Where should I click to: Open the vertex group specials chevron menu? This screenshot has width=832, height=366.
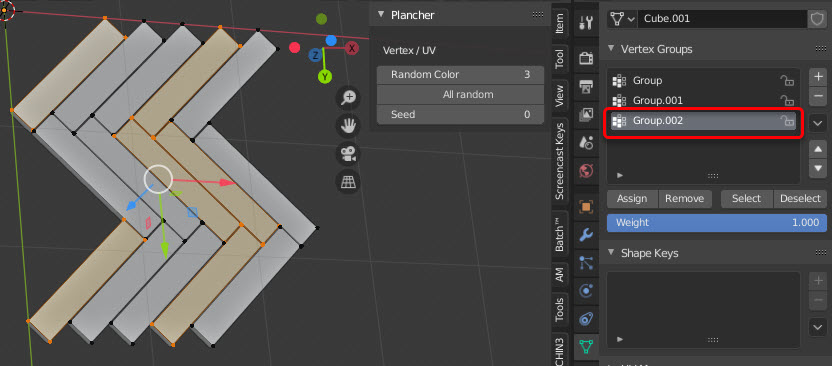(x=818, y=124)
